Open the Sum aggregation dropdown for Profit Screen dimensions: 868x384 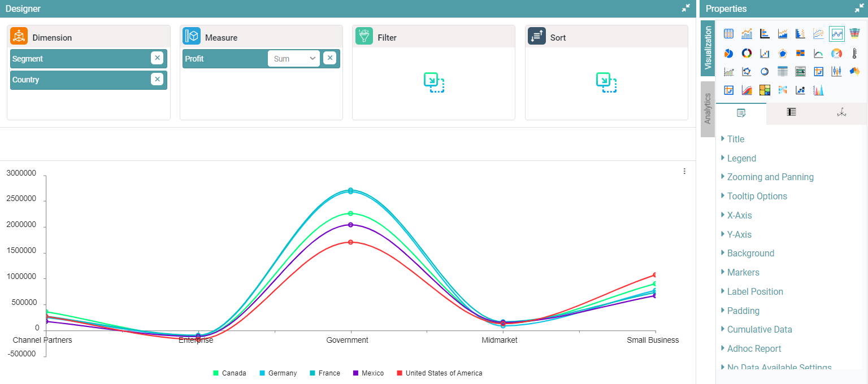point(293,59)
